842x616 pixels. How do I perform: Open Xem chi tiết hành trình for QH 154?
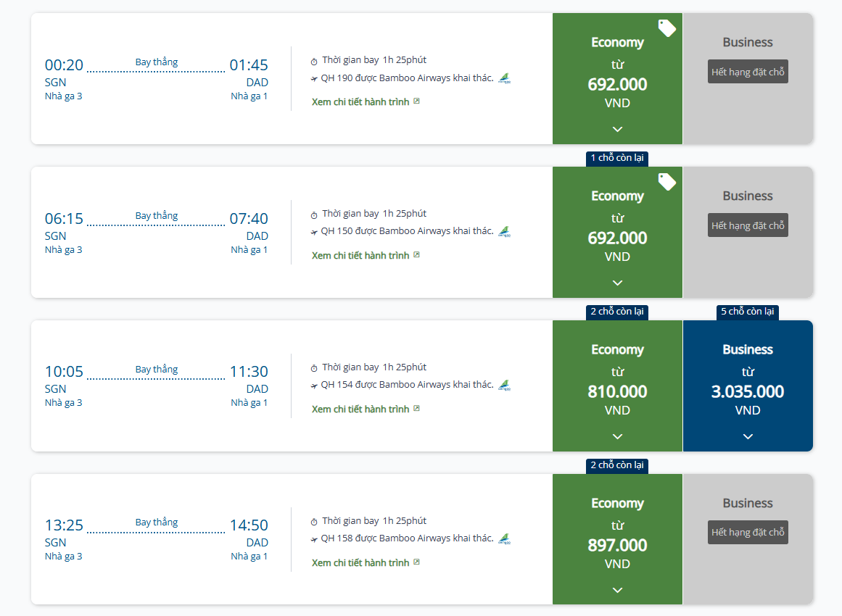[x=360, y=409]
